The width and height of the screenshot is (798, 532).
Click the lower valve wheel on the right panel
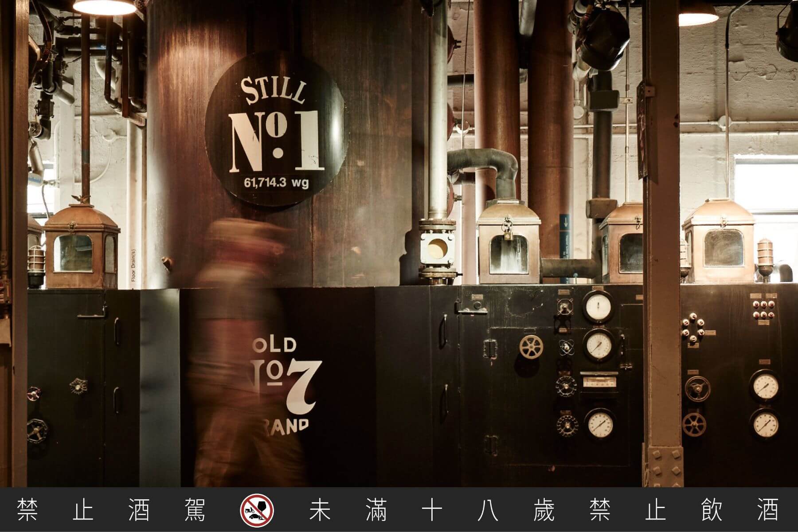[x=693, y=424]
